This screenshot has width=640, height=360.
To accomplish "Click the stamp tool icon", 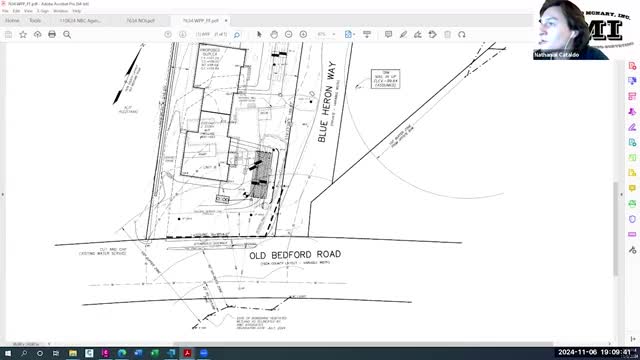I will click(x=433, y=35).
